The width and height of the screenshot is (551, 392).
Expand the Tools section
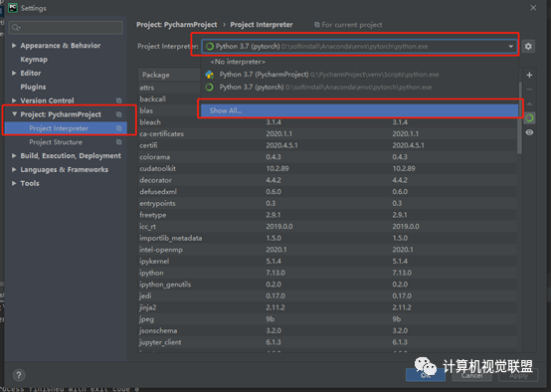click(x=14, y=183)
